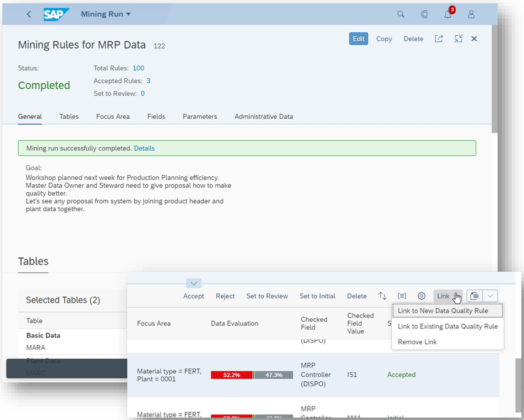Open notifications bell with red badge
524x420 pixels.
point(448,14)
